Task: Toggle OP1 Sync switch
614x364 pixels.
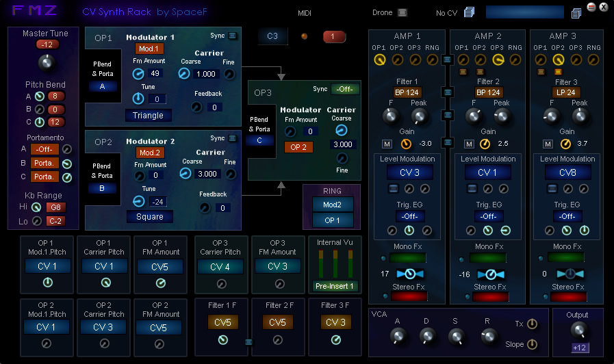Action: click(x=233, y=36)
